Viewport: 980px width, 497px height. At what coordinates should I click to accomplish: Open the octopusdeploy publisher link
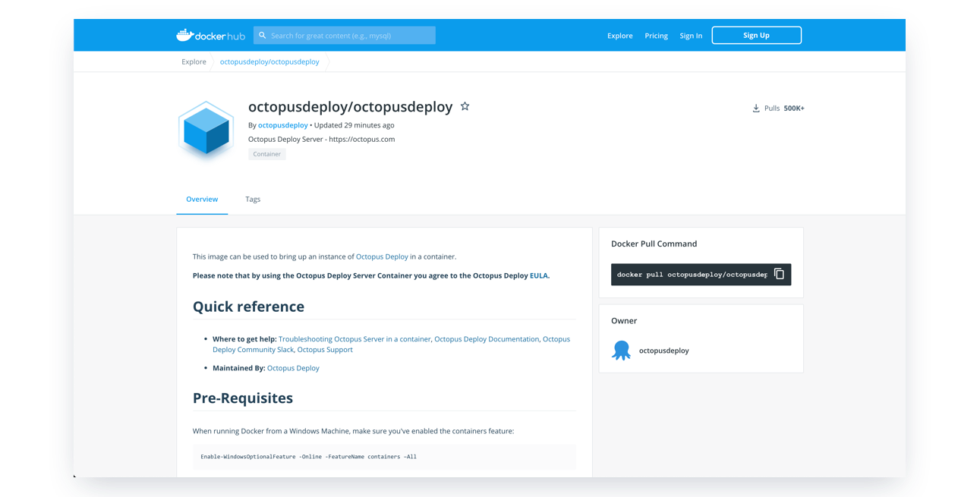[282, 125]
